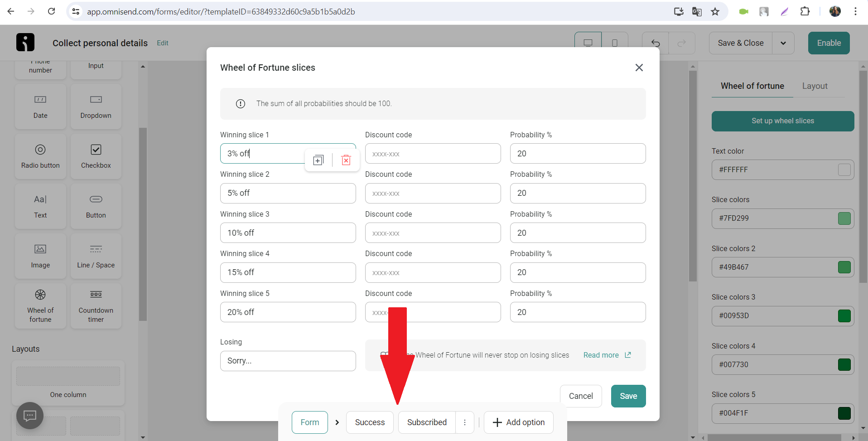Go to the Success step

[x=370, y=422]
